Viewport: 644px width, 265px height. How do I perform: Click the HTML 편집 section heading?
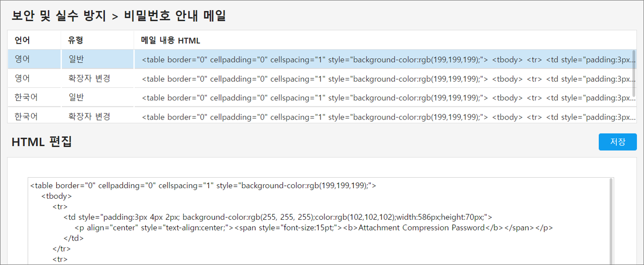42,142
